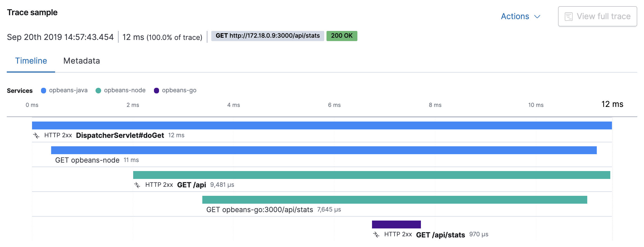Switch to the Metadata tab

pyautogui.click(x=82, y=61)
